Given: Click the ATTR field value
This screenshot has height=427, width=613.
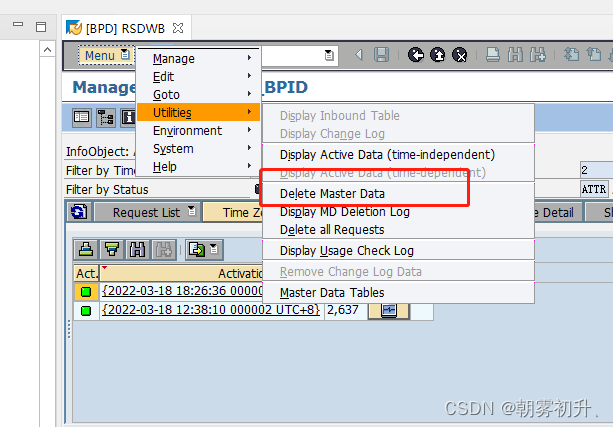Looking at the screenshot, I should (594, 189).
